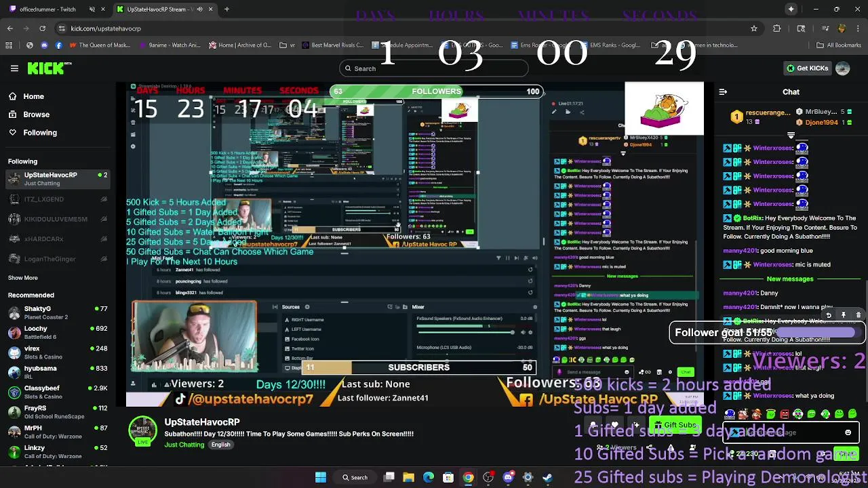Collapse chat using the chat header arrow icon
This screenshot has height=488, width=868.
pyautogui.click(x=723, y=92)
